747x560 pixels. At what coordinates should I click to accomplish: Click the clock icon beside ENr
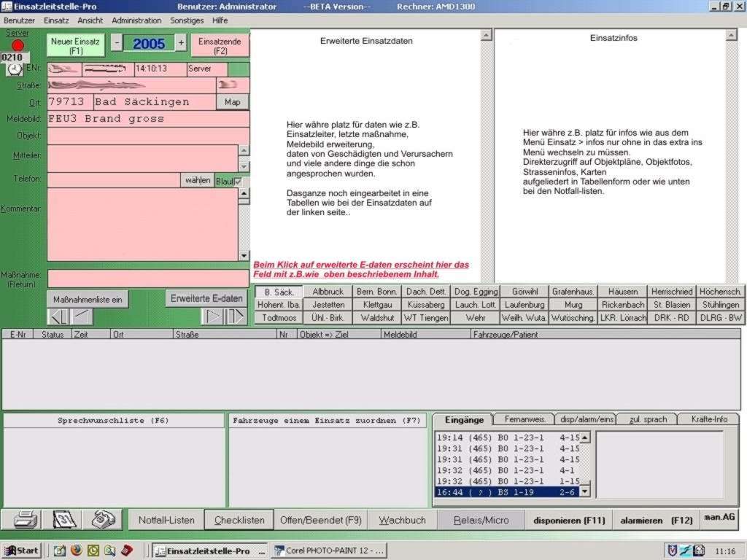click(15, 69)
